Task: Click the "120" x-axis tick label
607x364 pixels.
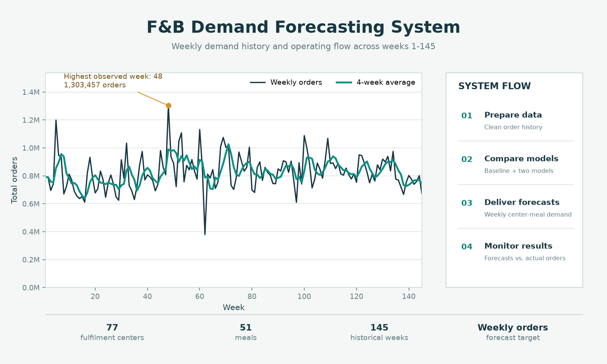Action: [357, 297]
